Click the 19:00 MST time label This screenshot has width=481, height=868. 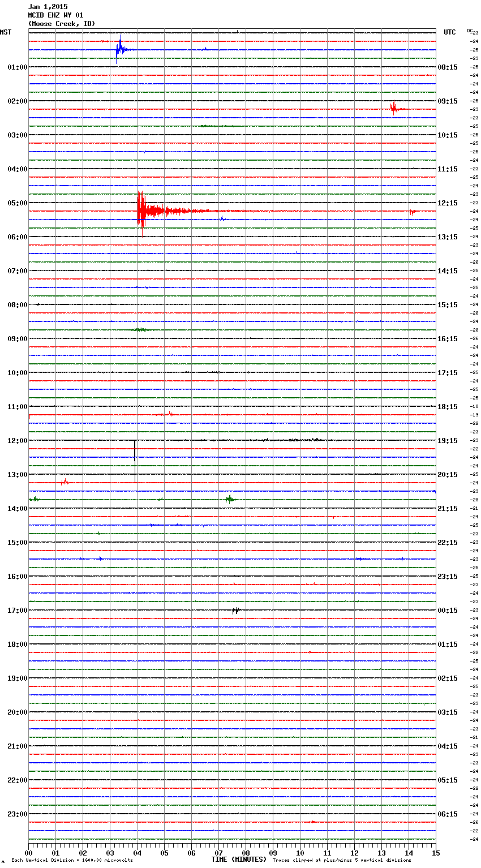17,678
